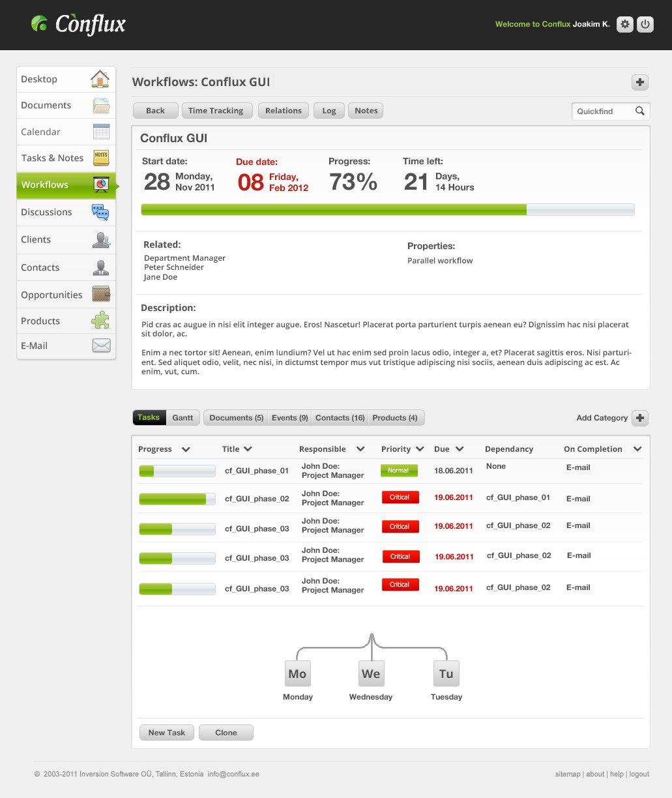Select Opportunities in sidebar menu

(x=66, y=295)
